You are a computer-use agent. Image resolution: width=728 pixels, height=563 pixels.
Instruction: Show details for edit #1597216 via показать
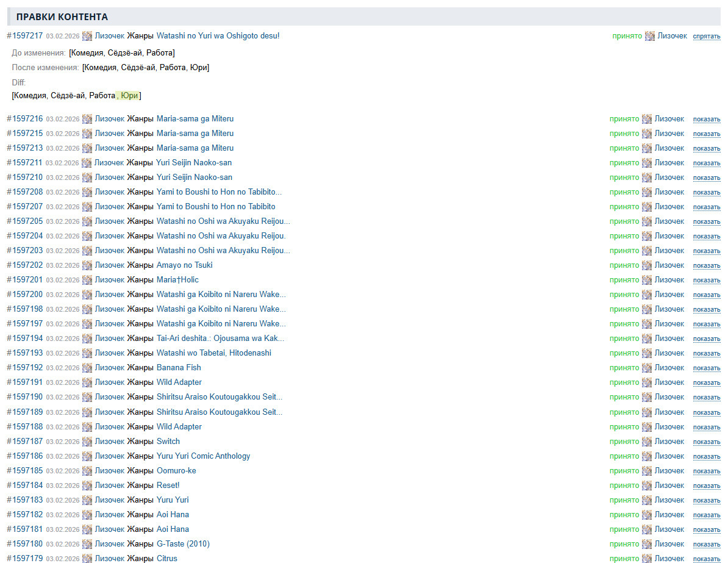pos(706,120)
